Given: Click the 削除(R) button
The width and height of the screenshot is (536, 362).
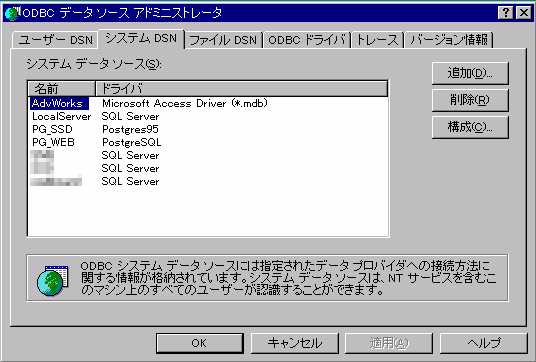Looking at the screenshot, I should pos(470,100).
